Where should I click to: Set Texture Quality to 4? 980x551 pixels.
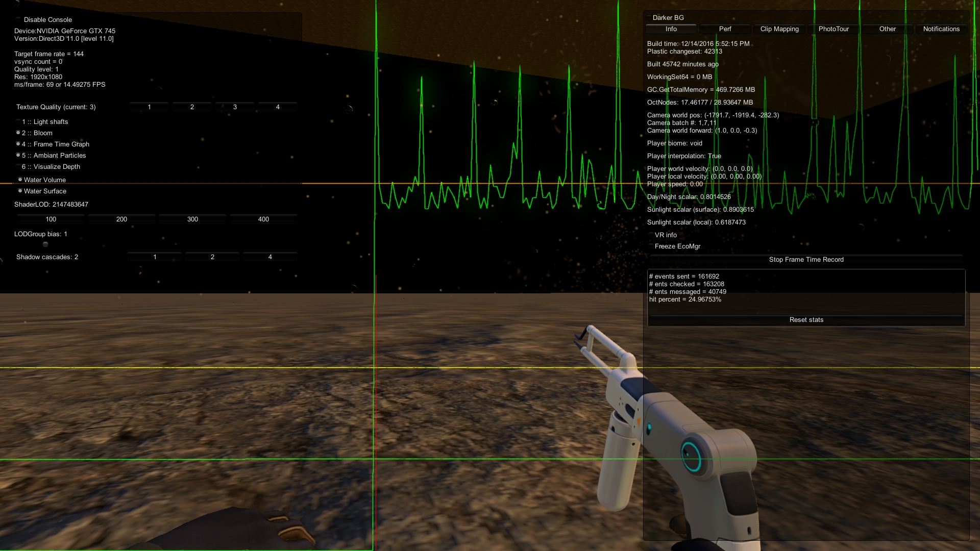278,107
